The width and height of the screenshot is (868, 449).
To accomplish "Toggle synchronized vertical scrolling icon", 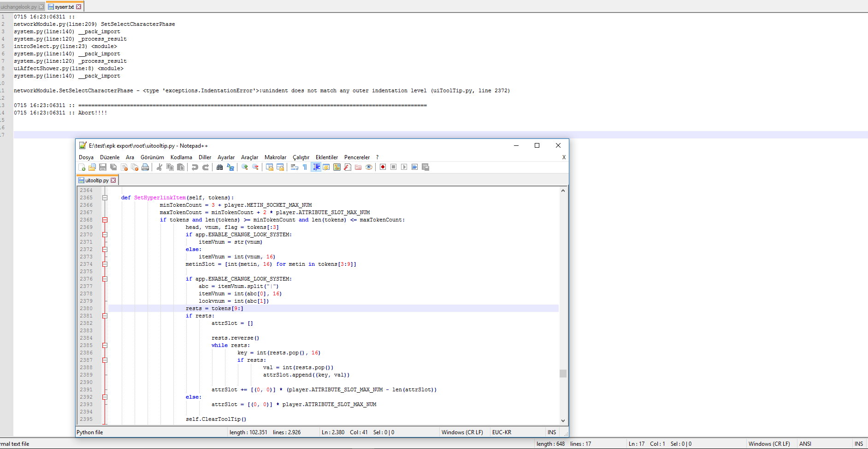I will pyautogui.click(x=270, y=167).
